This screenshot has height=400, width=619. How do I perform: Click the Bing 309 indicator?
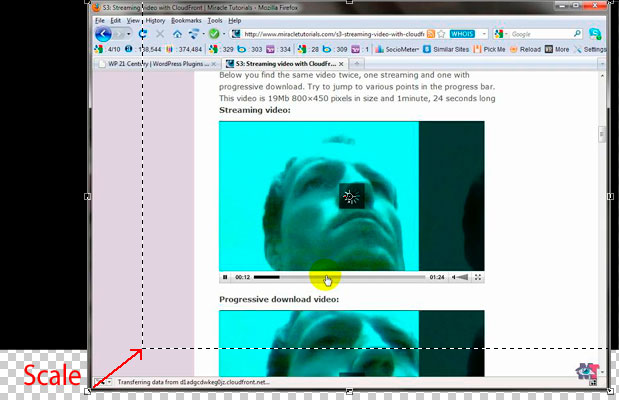click(335, 49)
